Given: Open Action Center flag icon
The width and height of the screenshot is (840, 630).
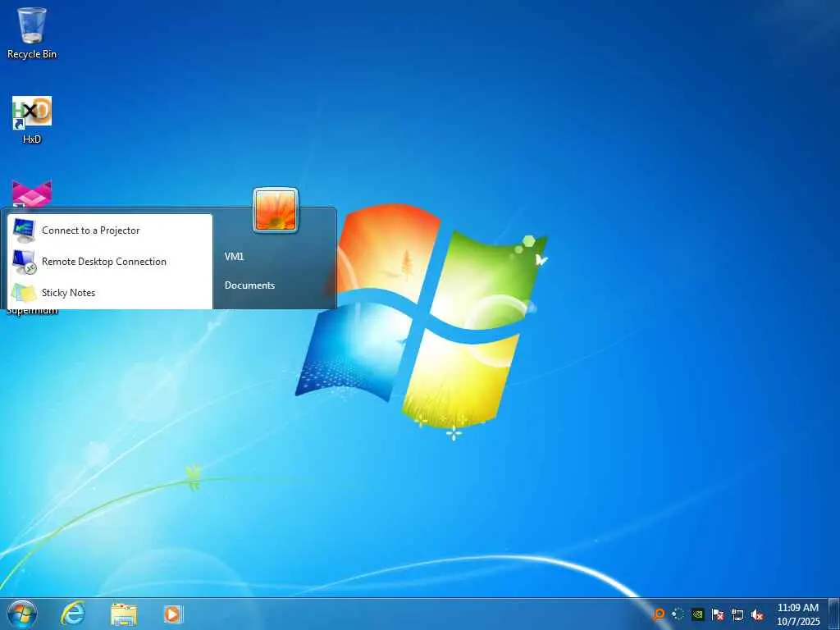Looking at the screenshot, I should (x=717, y=614).
